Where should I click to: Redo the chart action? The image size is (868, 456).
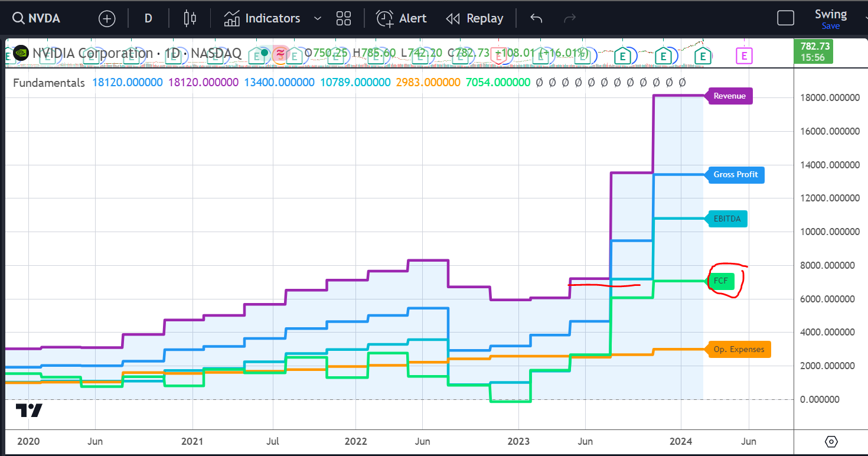pyautogui.click(x=570, y=18)
